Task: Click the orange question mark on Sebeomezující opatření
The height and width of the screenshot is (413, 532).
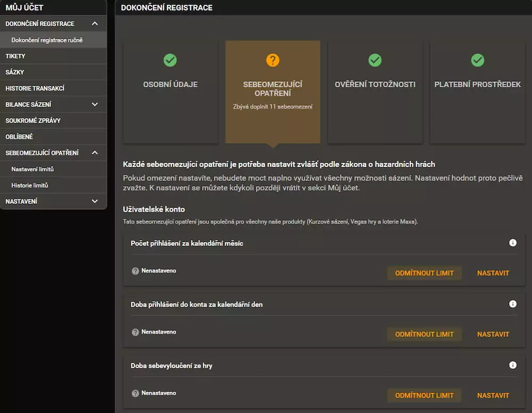Action: 272,60
